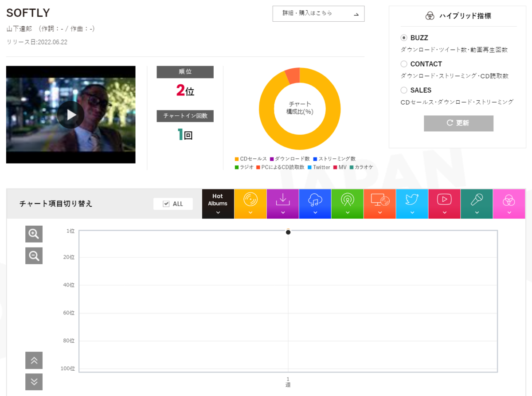Click the 更新 refresh button
Screen dimensions: 532x396
point(458,123)
